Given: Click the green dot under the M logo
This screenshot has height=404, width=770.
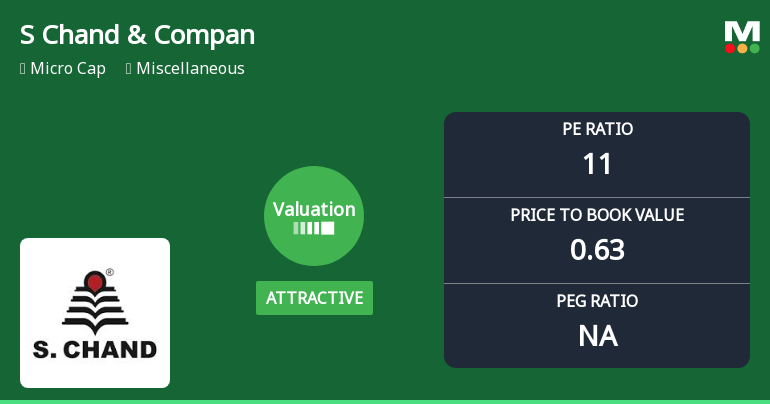Looking at the screenshot, I should pos(754,48).
